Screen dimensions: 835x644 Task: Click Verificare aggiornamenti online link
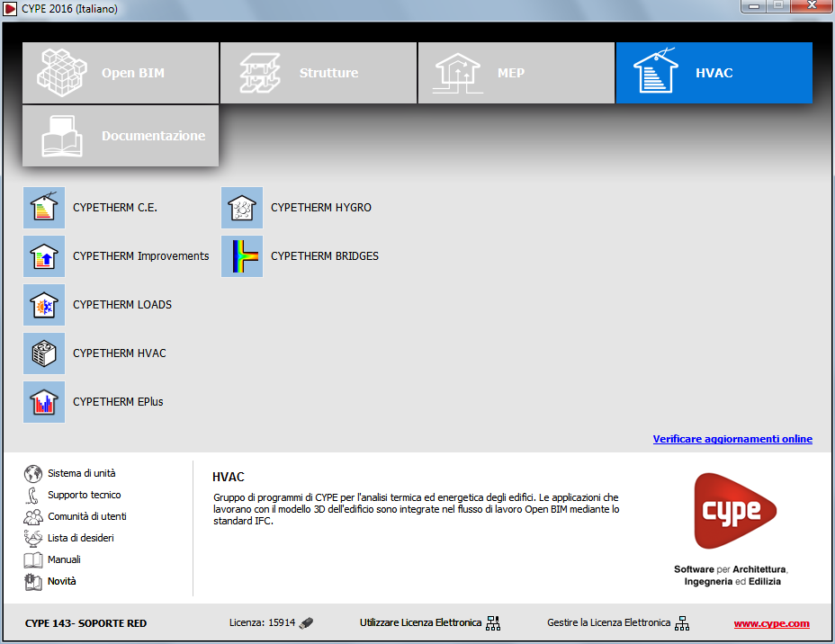click(x=732, y=439)
